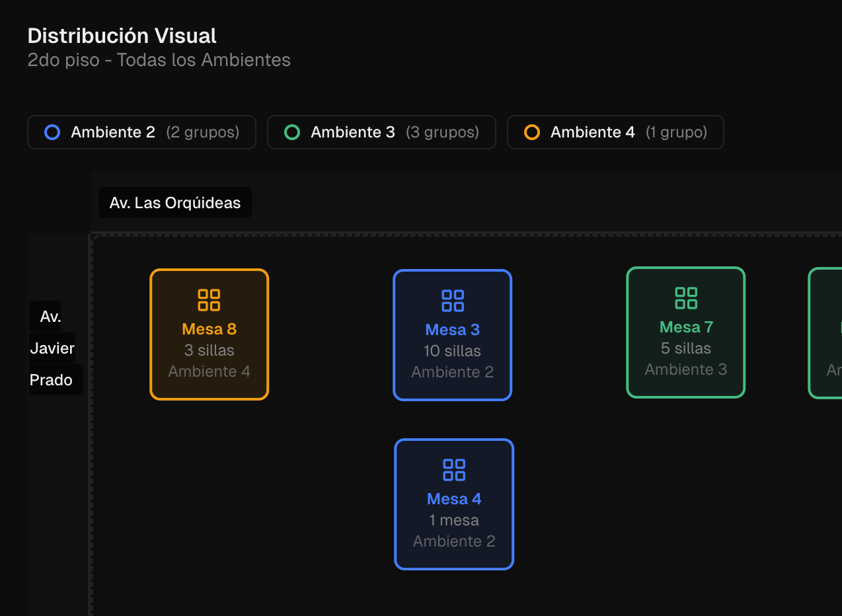842x616 pixels.
Task: Click the 'Av. Las Orquídeas' street label
Action: 174,202
